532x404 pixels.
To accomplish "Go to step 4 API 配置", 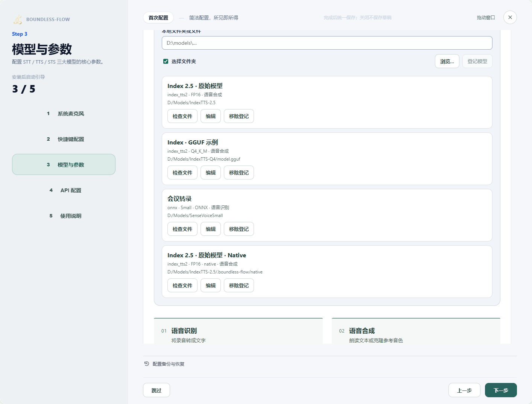I will pos(64,190).
